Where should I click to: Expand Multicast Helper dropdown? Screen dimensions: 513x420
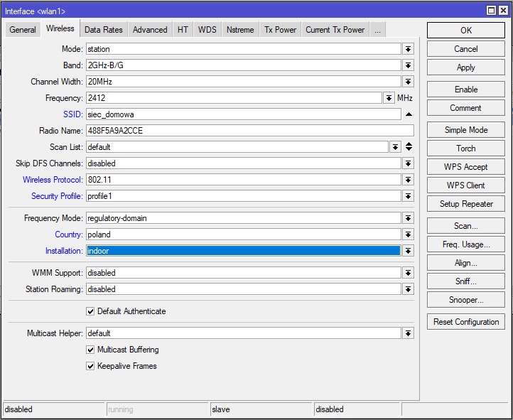click(x=408, y=333)
